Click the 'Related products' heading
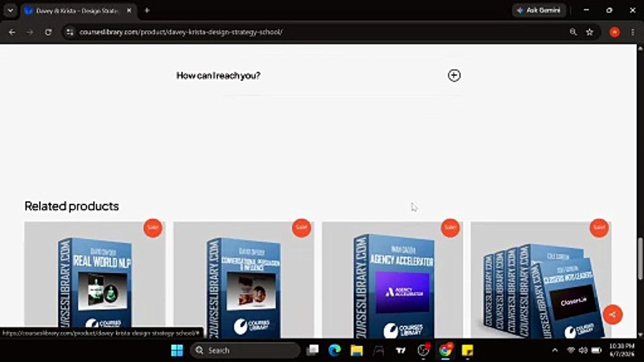Viewport: 644px width, 362px height. coord(71,206)
